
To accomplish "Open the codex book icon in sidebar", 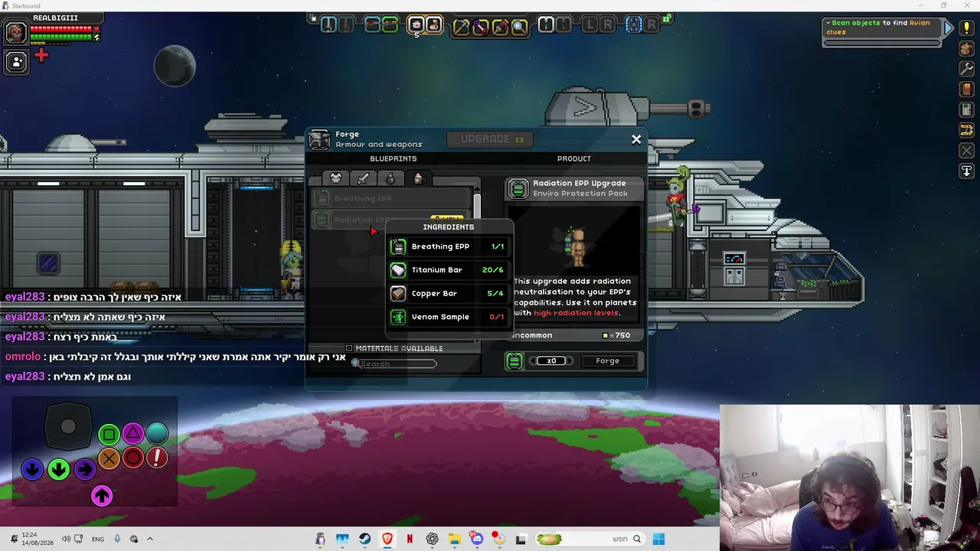I will (x=967, y=90).
